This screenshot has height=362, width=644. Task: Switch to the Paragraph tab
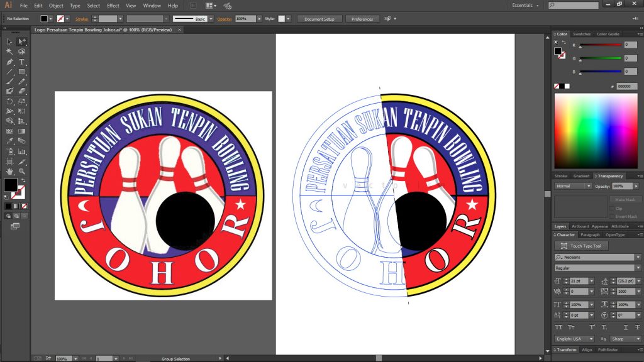590,235
